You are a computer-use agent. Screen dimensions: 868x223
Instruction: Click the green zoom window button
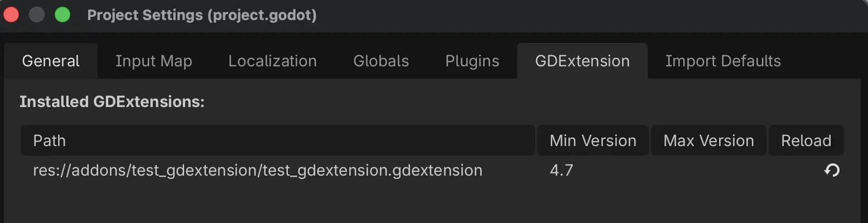click(62, 15)
